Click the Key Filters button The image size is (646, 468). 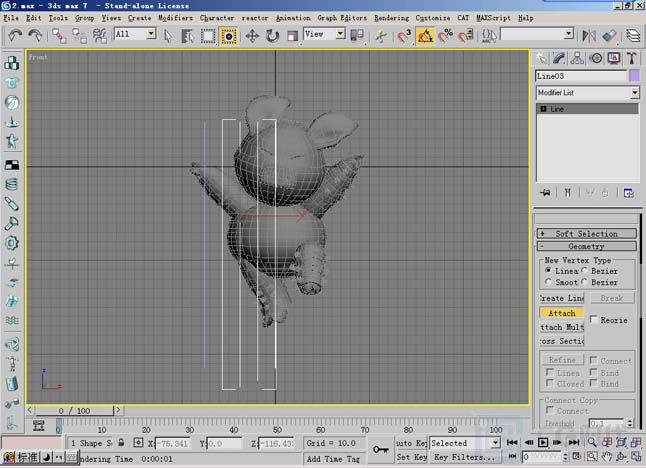coord(464,457)
